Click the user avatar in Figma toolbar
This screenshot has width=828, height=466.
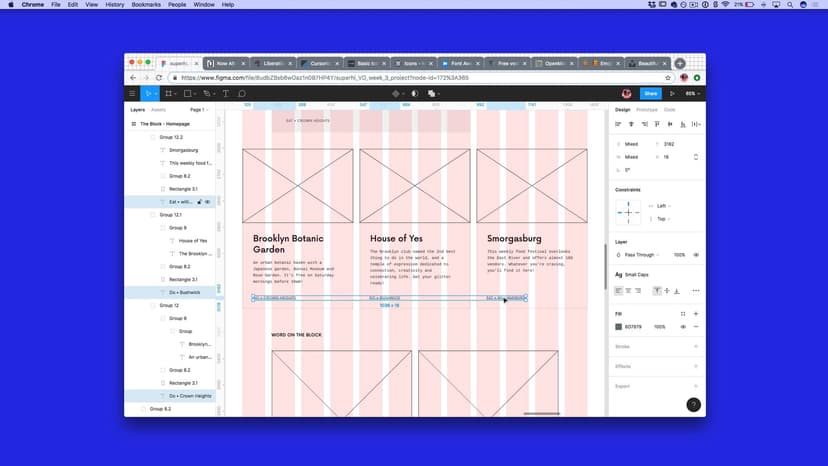(x=626, y=94)
